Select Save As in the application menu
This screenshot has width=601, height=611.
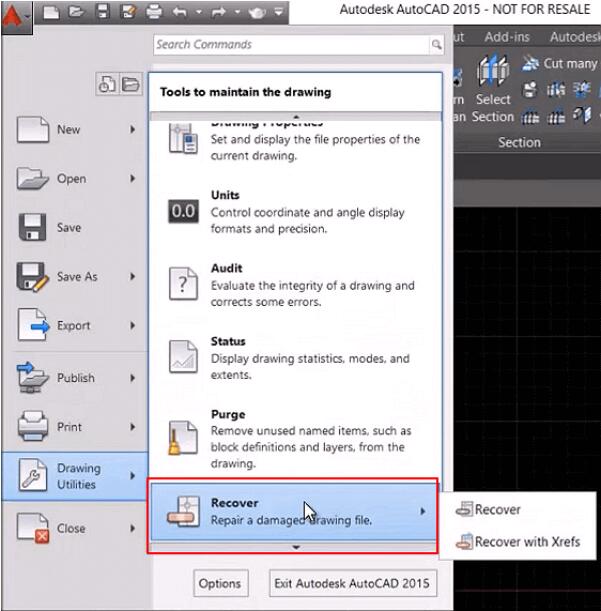[x=75, y=277]
